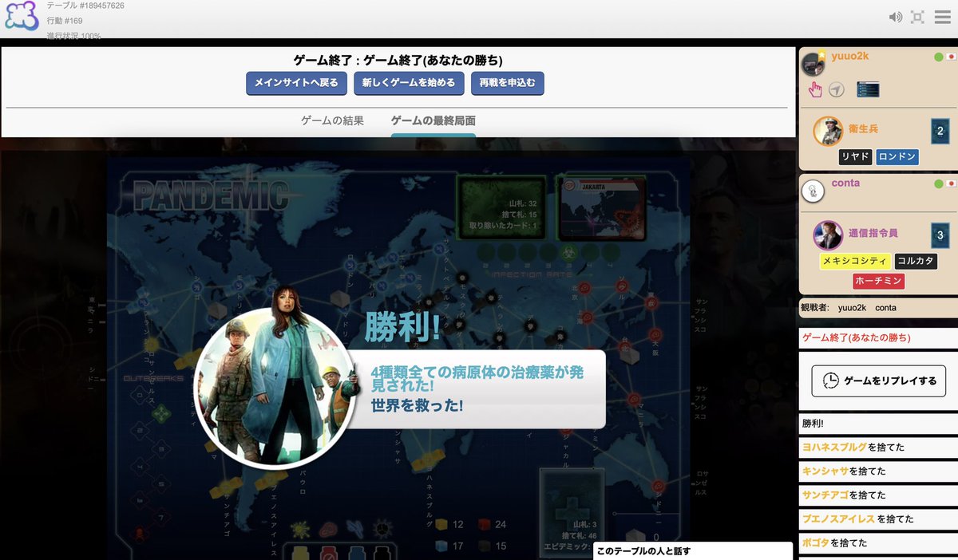
Task: Click the biohazard infection rate marker
Action: [570, 254]
